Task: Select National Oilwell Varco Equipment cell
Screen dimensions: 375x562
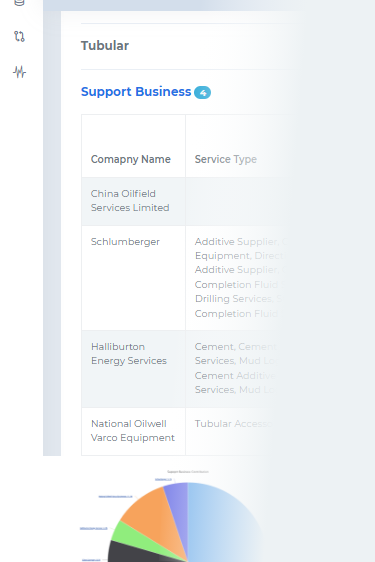Action: [133, 431]
